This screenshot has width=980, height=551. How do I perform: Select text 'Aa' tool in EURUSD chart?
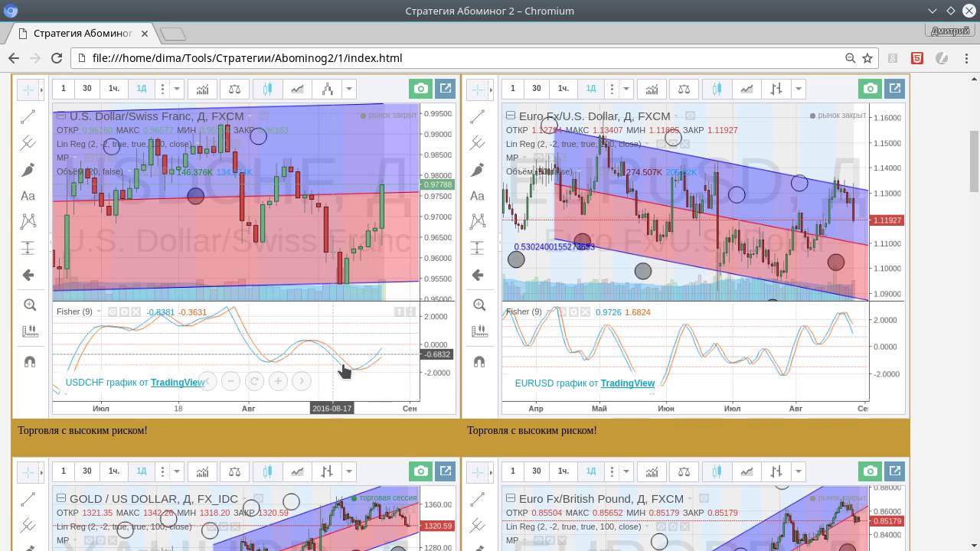[x=478, y=196]
